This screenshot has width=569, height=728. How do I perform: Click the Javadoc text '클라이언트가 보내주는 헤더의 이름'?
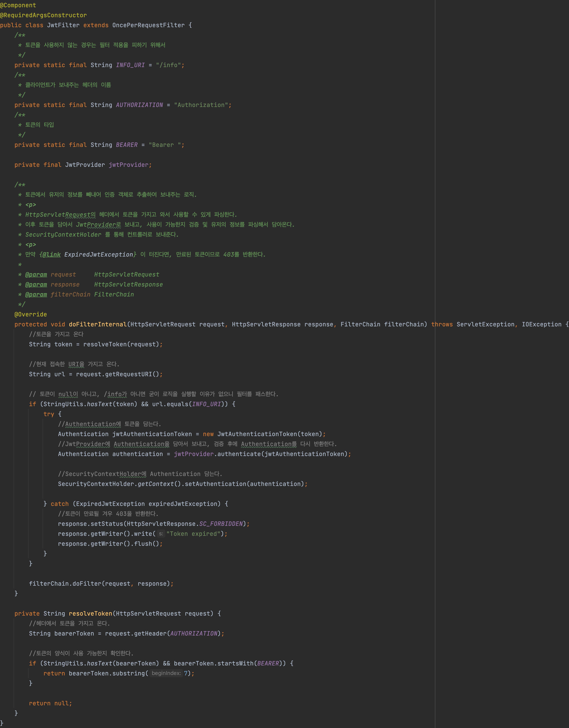coord(68,85)
